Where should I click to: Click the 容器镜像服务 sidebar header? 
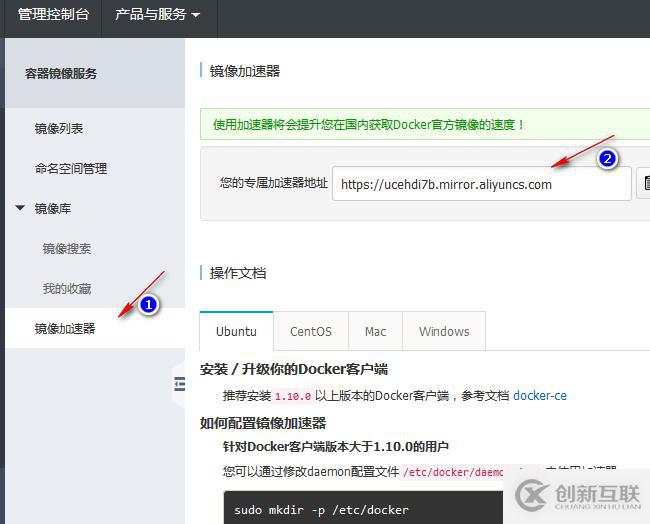(x=61, y=74)
